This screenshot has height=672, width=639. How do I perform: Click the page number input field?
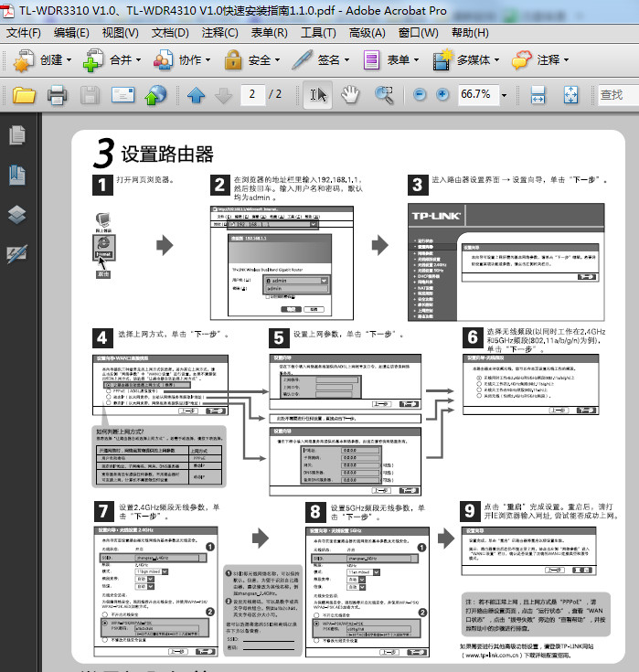click(252, 94)
